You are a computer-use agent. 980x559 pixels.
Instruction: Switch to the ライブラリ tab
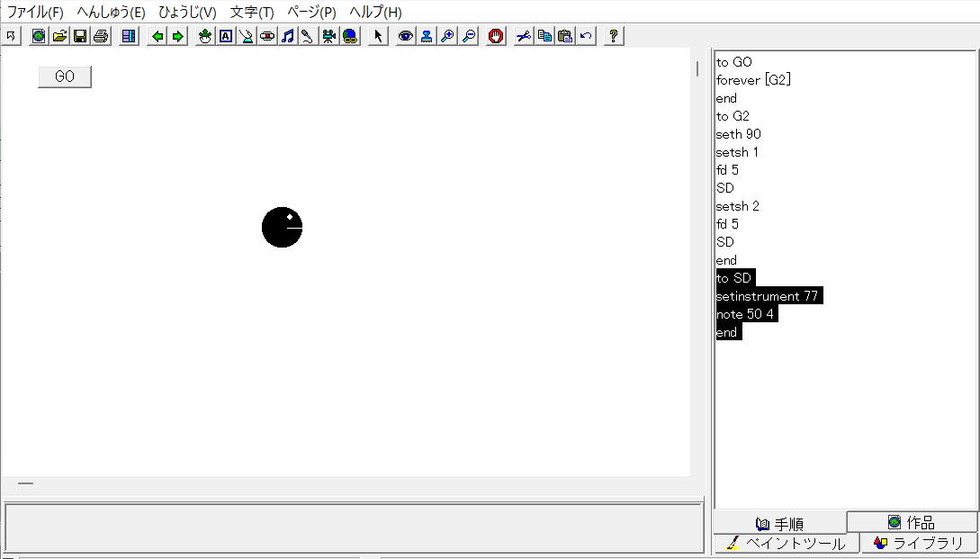(x=919, y=543)
